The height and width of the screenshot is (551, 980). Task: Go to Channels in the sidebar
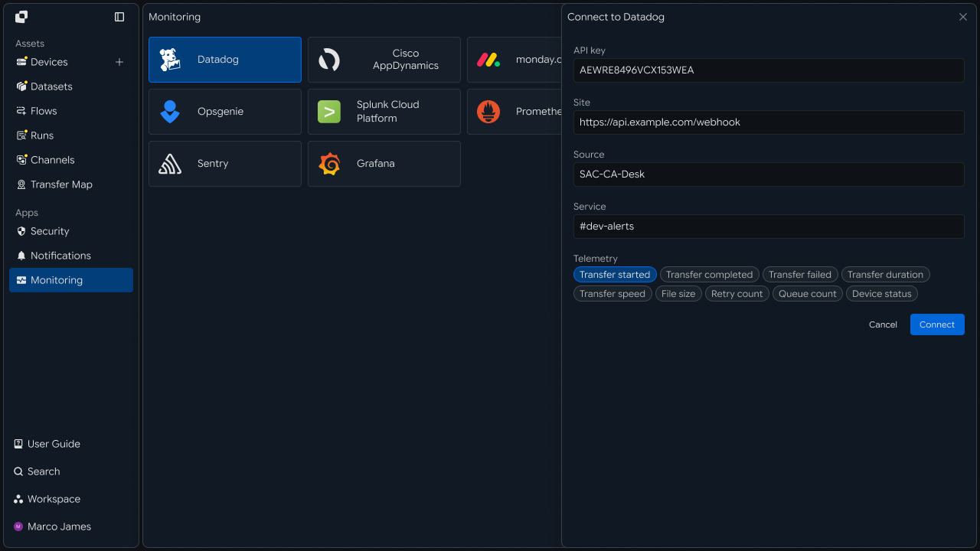pos(53,160)
